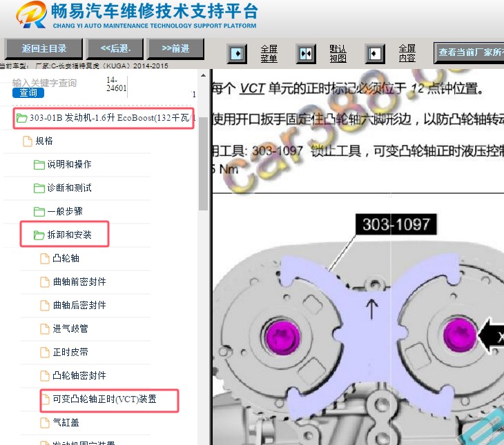504x445 pixels.
Task: Click the document icon beside 进气歧管
Action: point(45,329)
